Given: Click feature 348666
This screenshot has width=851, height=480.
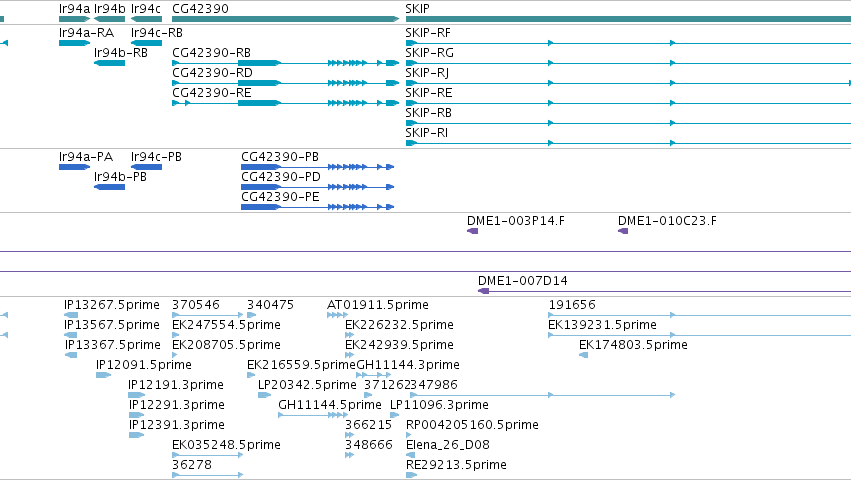Looking at the screenshot, I should click(x=350, y=456).
